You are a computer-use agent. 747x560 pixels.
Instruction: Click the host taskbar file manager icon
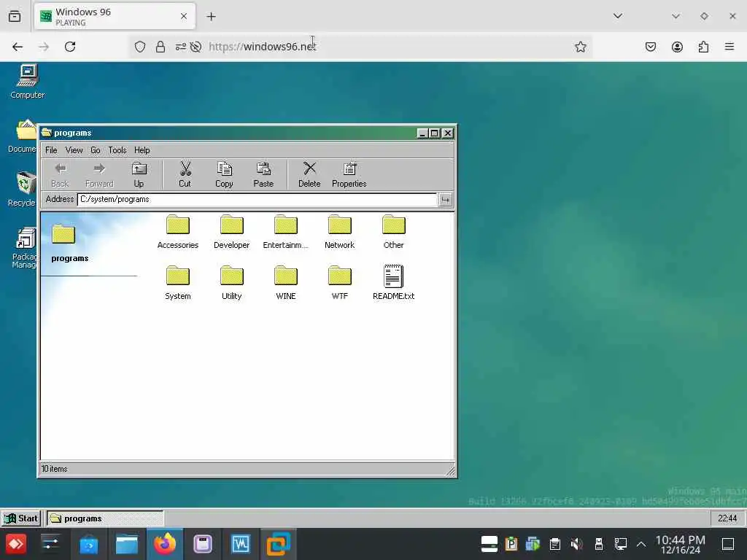[x=127, y=544]
